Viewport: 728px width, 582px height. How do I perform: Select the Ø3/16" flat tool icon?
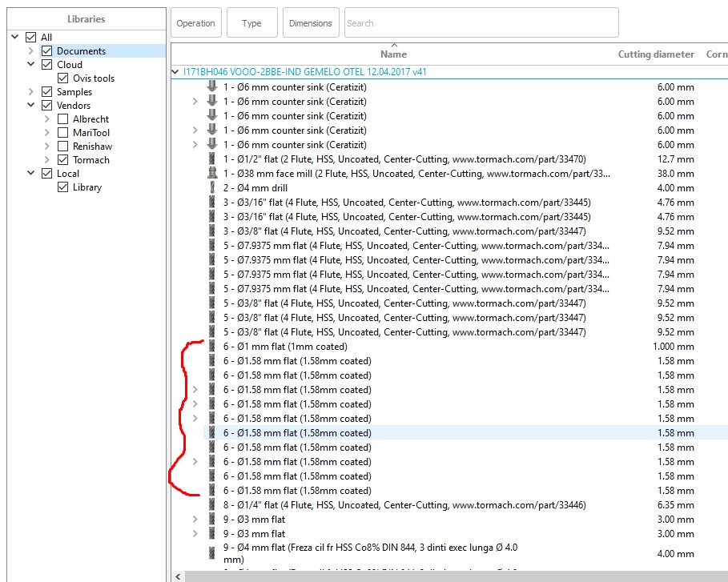211,203
